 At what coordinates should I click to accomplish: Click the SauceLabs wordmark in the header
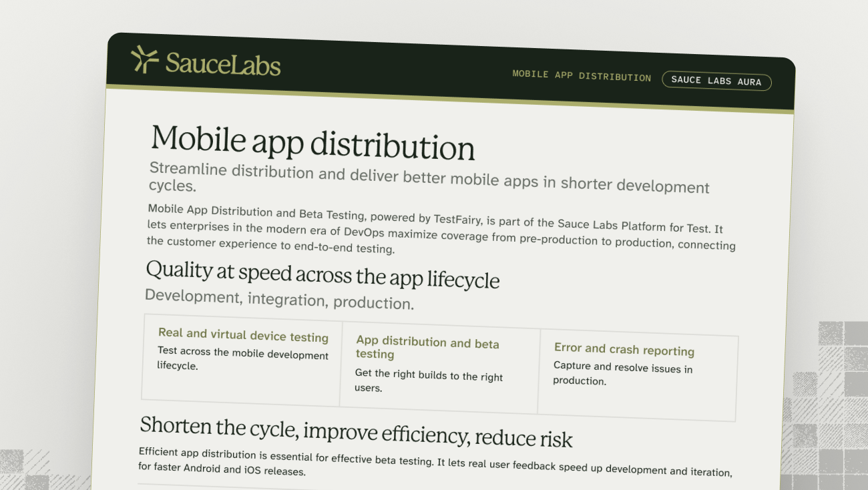click(x=223, y=63)
